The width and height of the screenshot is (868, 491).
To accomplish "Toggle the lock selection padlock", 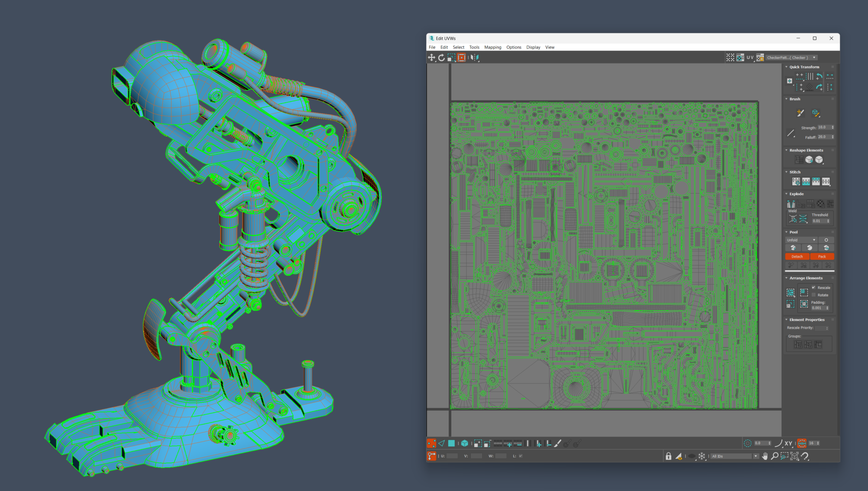I will tap(668, 456).
